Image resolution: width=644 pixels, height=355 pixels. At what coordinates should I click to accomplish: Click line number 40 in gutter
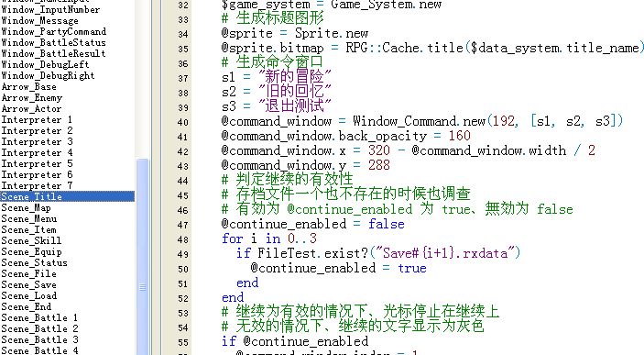coord(183,122)
